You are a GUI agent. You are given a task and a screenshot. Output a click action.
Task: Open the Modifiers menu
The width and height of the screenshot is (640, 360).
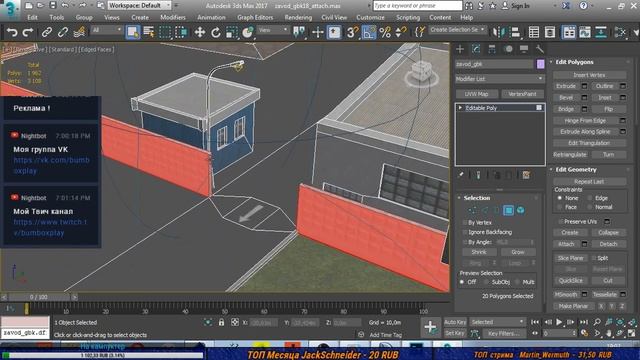173,18
